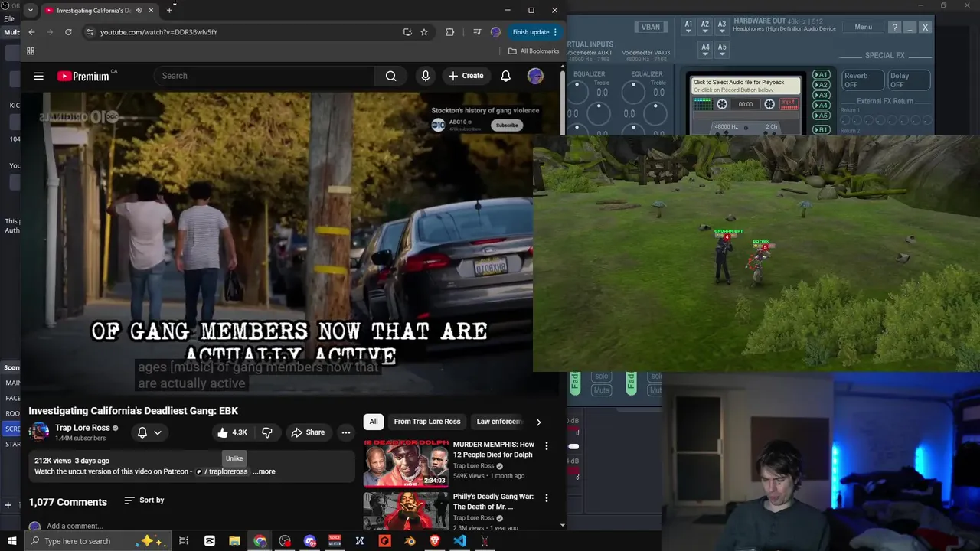Open YouTube notifications bell in header
Viewport: 980px width, 551px height.
[x=505, y=76]
